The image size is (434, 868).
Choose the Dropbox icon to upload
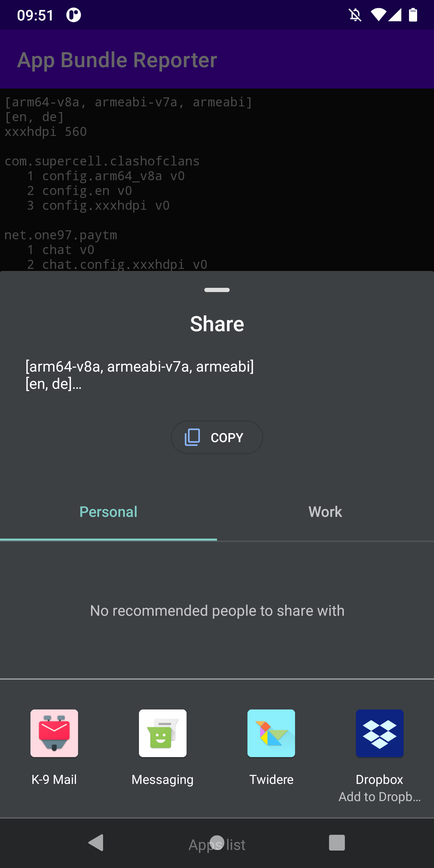[x=379, y=733]
